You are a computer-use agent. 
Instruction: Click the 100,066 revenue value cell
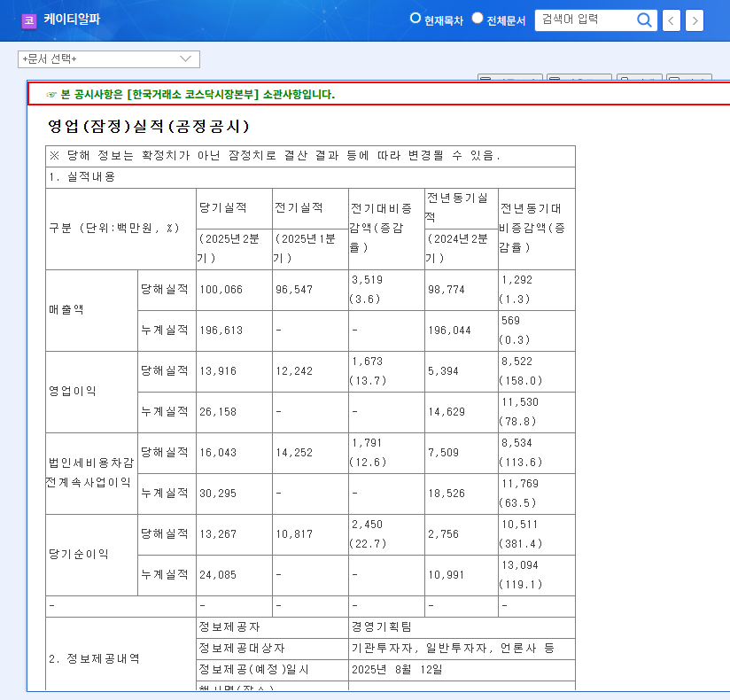(x=220, y=290)
